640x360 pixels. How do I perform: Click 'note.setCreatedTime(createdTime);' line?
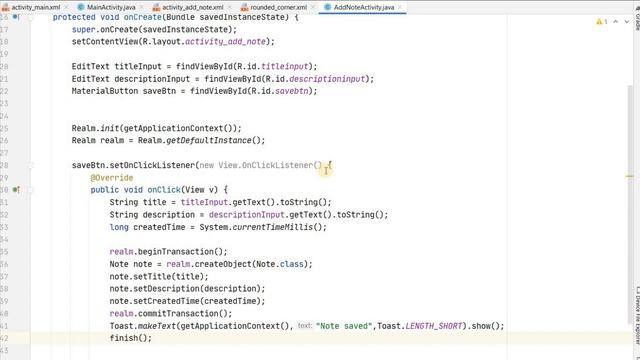187,301
